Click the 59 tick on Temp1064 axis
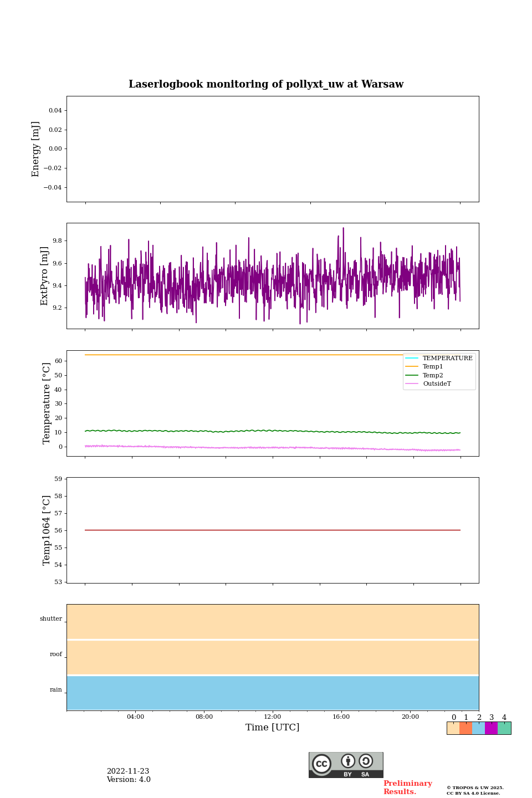Screen dimensions: 532x798 pos(58,479)
